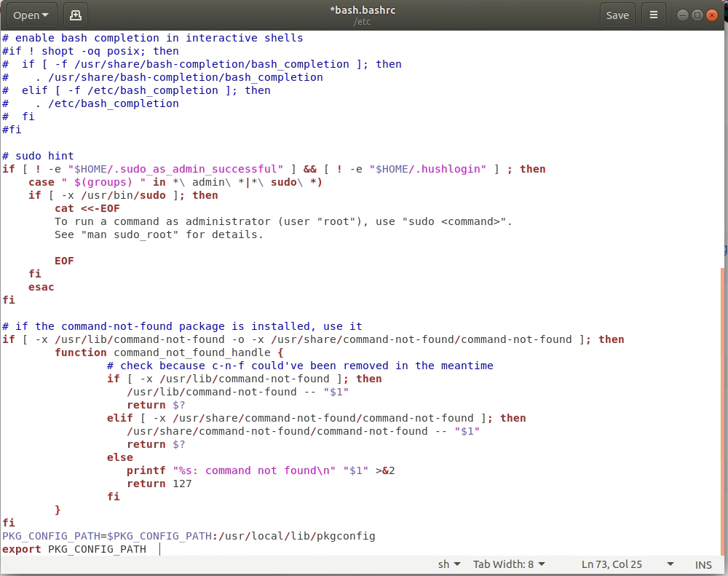Expand the go-to-line dropdown arrow

(x=669, y=564)
